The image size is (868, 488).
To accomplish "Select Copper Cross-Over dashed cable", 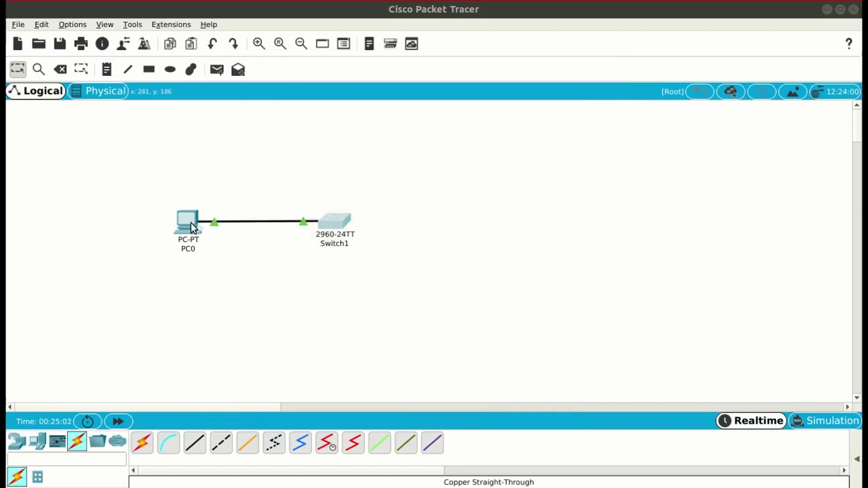I will tap(221, 443).
